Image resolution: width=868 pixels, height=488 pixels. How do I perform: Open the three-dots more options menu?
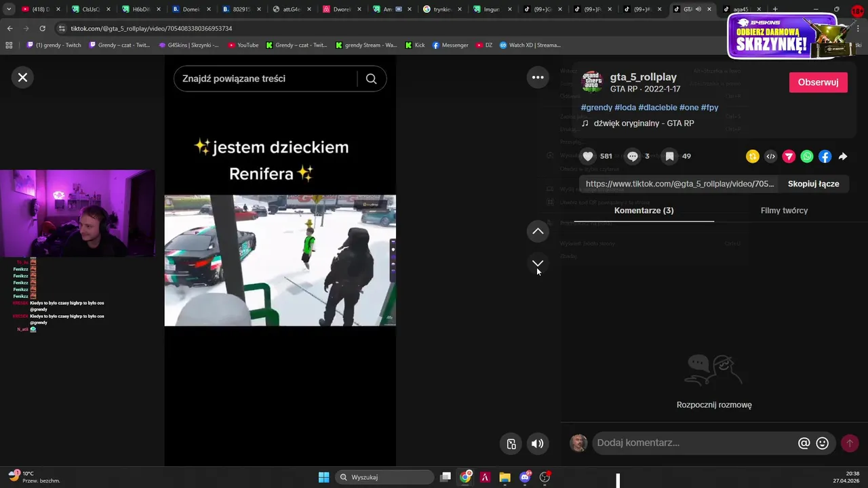coord(538,77)
